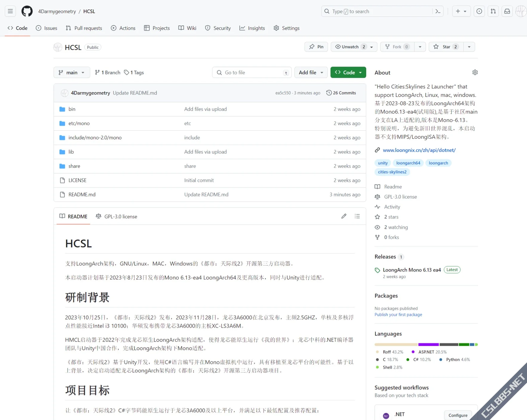
Task: Open the include/mono-2.0/mono folder
Action: [x=95, y=138]
